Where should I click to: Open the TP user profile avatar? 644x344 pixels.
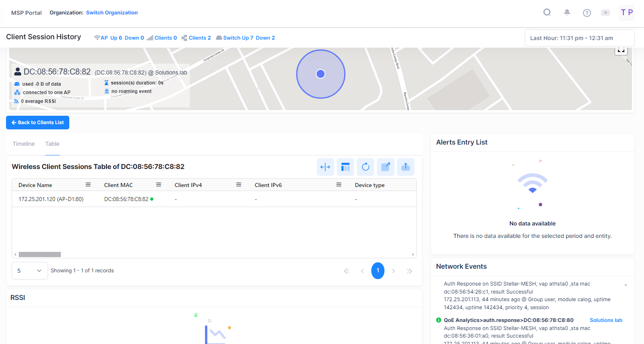pos(627,12)
